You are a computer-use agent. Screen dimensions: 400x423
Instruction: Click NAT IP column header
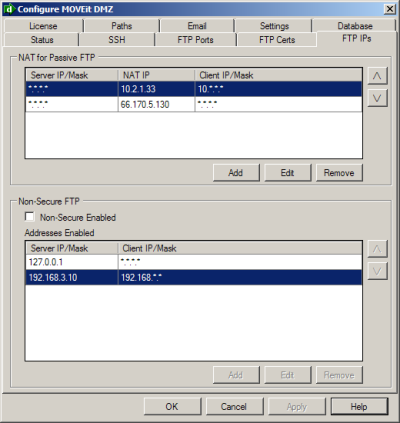[156, 75]
